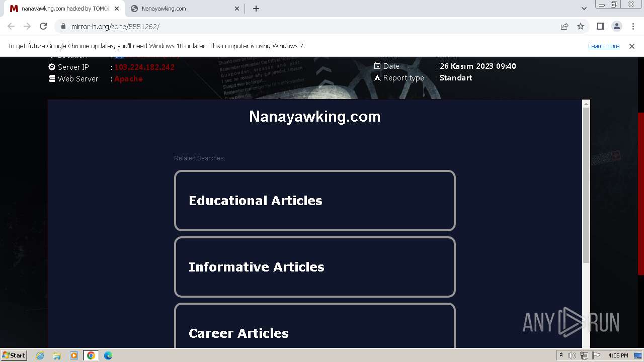Screen dimensions: 644x362
Task: Open the Windows Start menu
Action: tap(14, 355)
